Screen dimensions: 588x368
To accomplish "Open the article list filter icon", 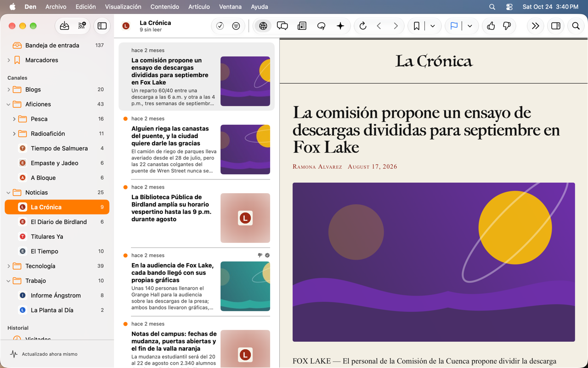I will (236, 26).
